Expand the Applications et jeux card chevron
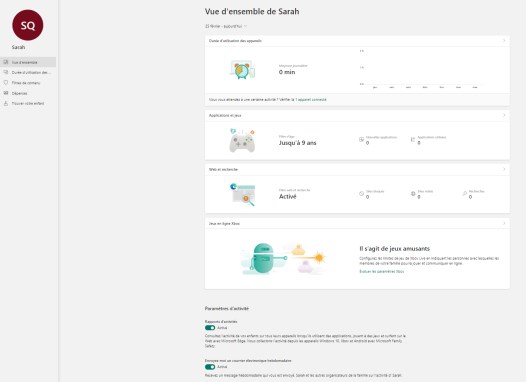Viewport: 526px width, 382px height. [x=504, y=115]
